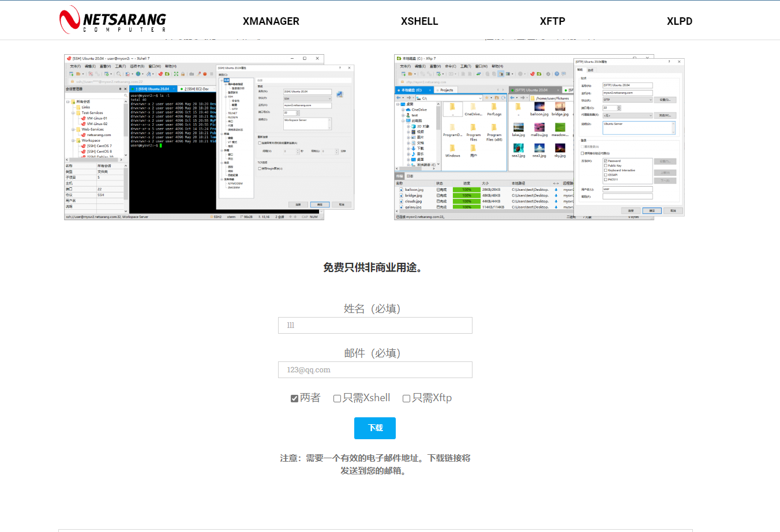Uncheck the 两者 checkbox in download form
Image resolution: width=780 pixels, height=532 pixels.
[294, 398]
